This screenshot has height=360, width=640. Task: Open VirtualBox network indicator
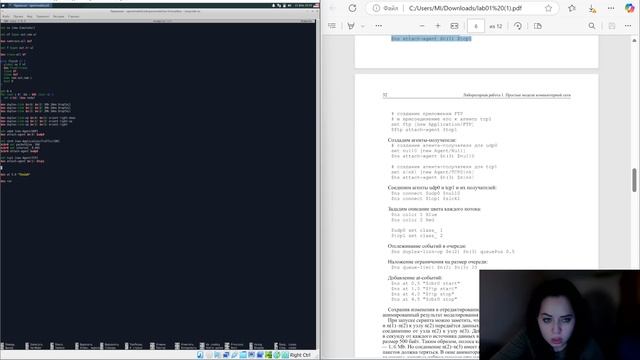pos(226,355)
